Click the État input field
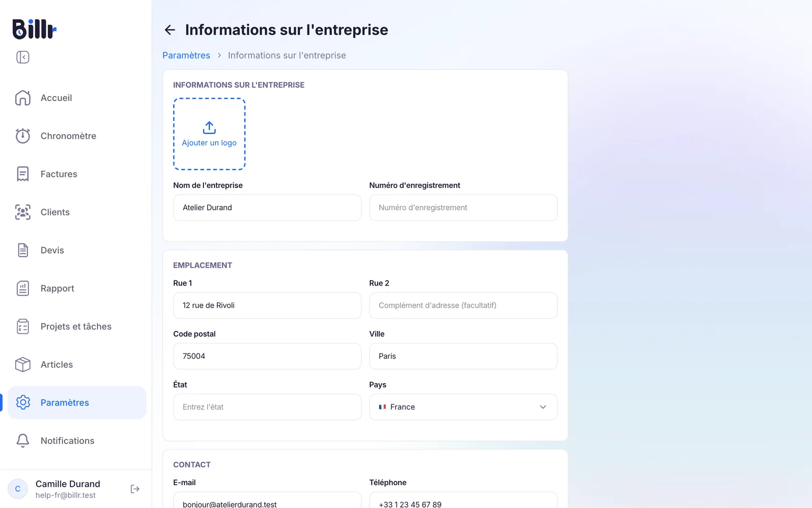This screenshot has height=508, width=812. pos(267,407)
